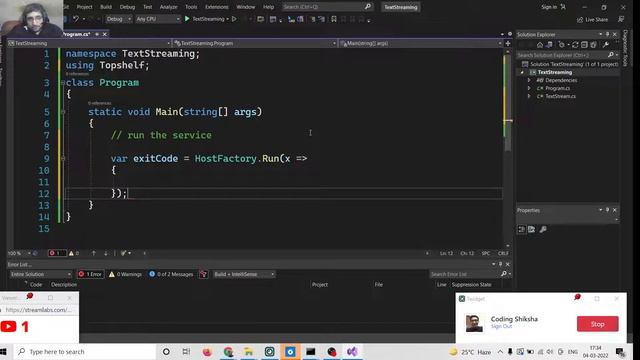The height and width of the screenshot is (360, 640).
Task: Open the TextStreaming project navigation dropdown
Action: tap(89, 43)
